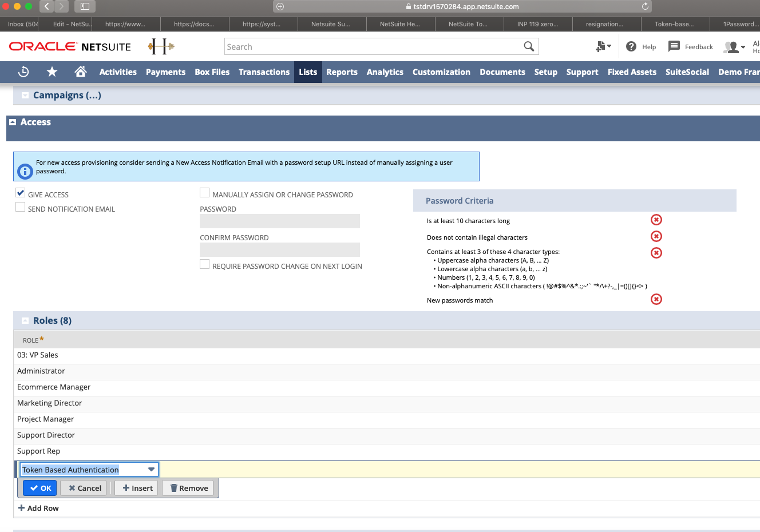The width and height of the screenshot is (760, 532).
Task: Click the Oracle NetSuite logo
Action: coord(70,46)
